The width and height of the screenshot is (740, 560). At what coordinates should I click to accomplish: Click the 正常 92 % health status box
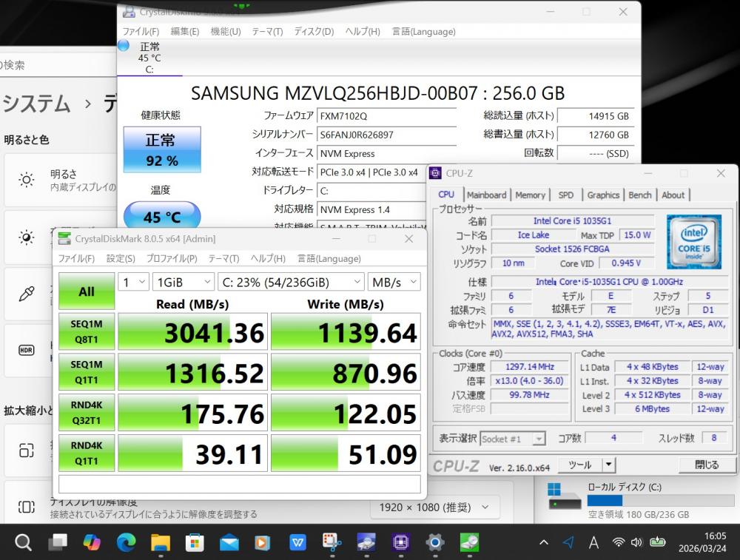pyautogui.click(x=162, y=149)
